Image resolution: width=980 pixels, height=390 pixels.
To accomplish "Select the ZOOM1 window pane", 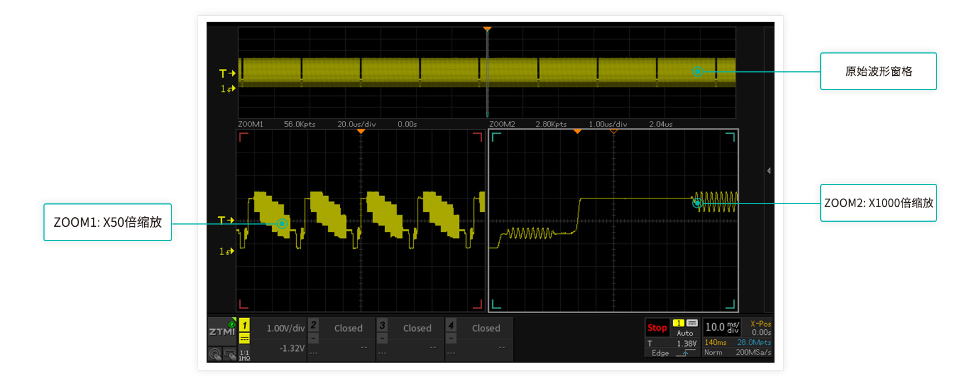I will pos(361,273).
